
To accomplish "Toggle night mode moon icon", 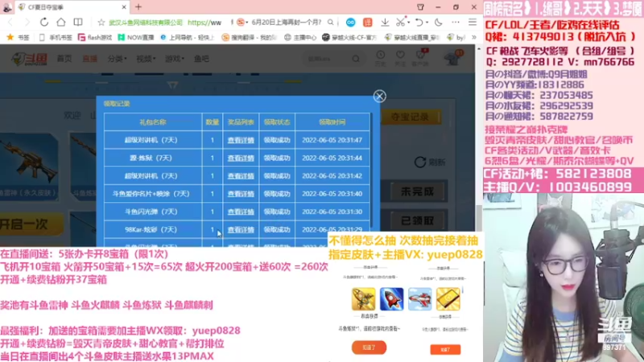I will [438, 23].
